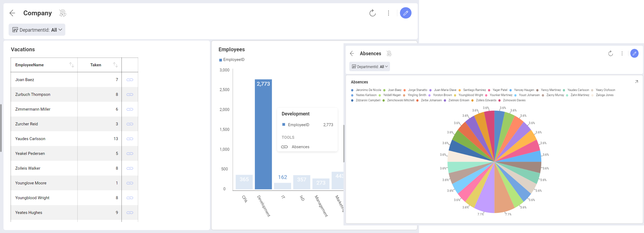
Task: Click the IT bar labeled 162
Action: [282, 186]
